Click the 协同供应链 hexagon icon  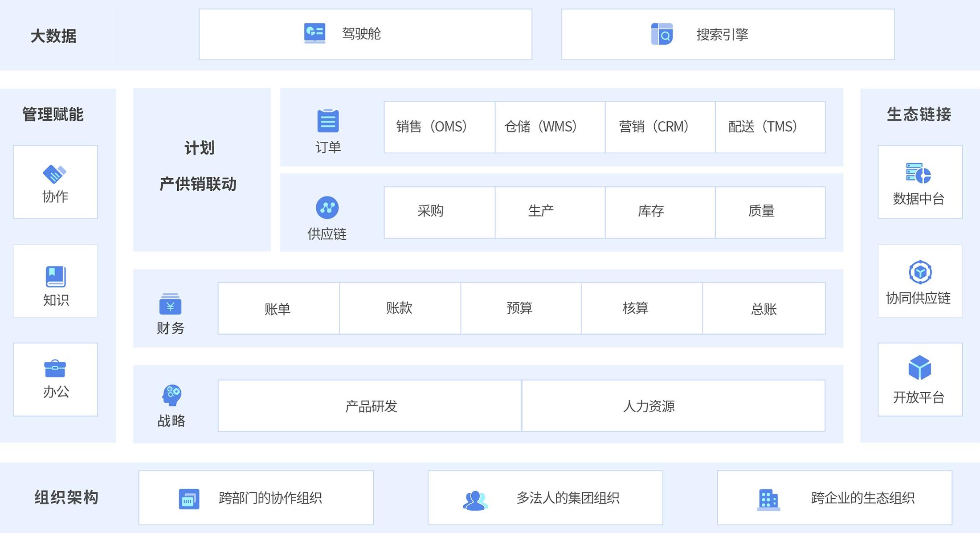tap(919, 271)
